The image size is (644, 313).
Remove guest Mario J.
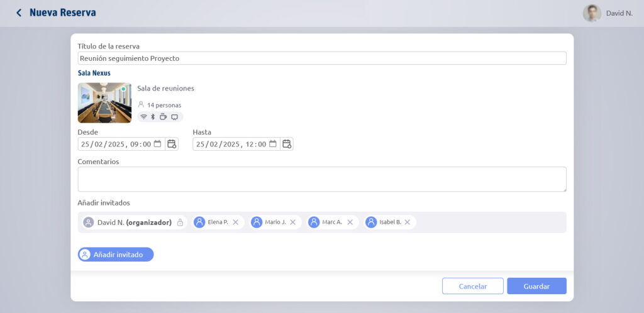click(x=293, y=222)
